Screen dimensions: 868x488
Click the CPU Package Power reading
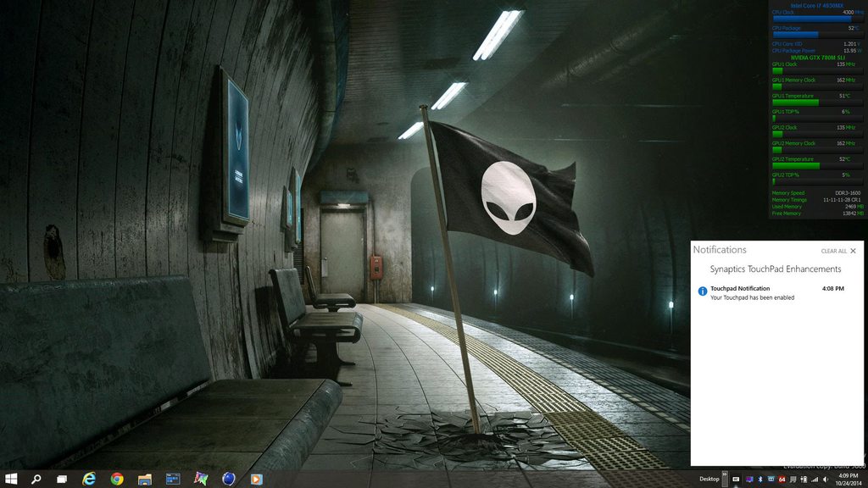(816, 50)
